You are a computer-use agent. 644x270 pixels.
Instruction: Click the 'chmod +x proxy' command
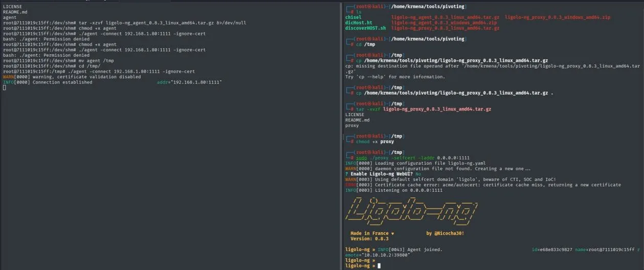pos(375,142)
